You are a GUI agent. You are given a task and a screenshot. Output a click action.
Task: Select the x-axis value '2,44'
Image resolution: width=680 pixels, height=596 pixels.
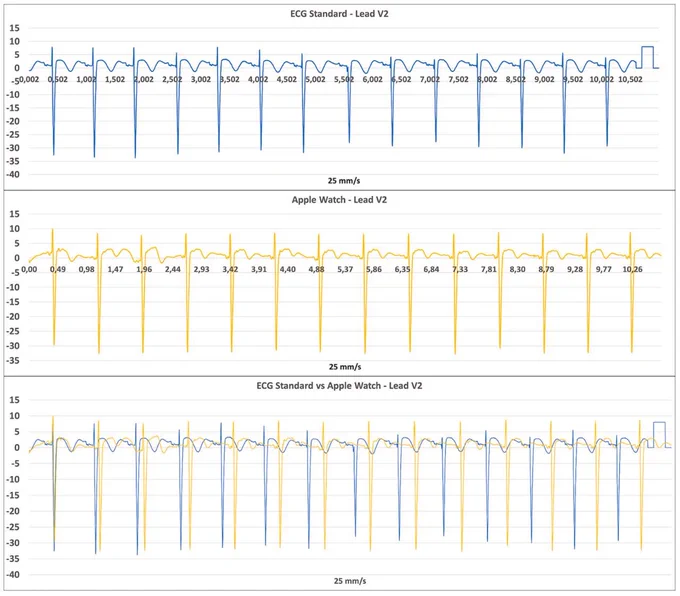[173, 269]
